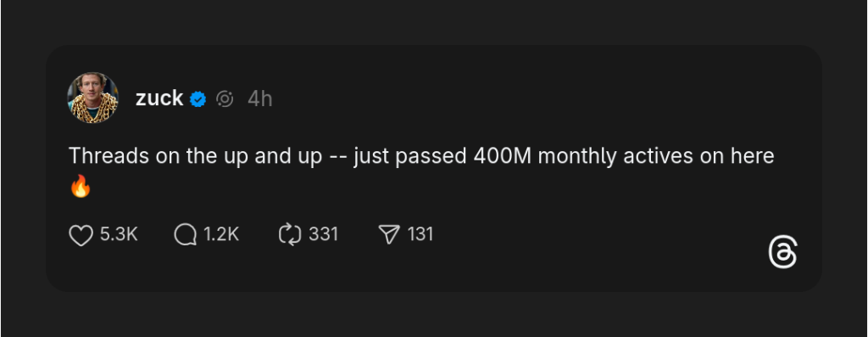Image resolution: width=868 pixels, height=337 pixels.
Task: Click the blue verified badge next to zuck
Action: (x=198, y=99)
